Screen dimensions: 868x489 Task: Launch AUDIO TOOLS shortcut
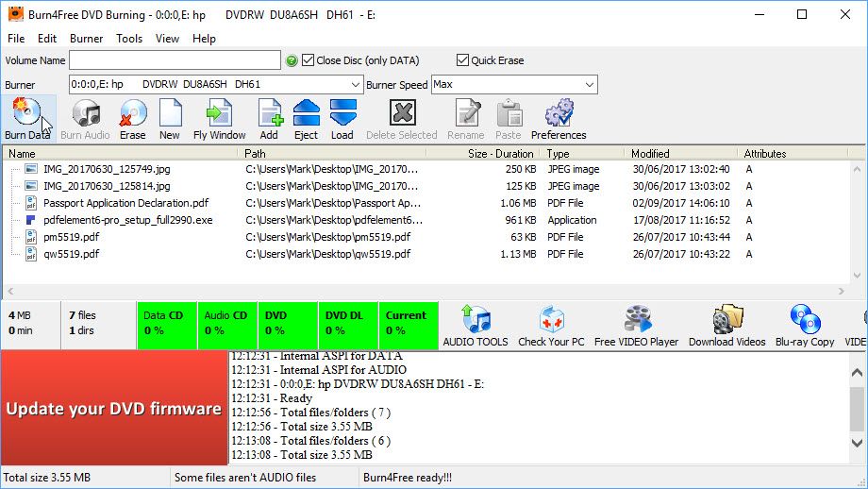[476, 326]
